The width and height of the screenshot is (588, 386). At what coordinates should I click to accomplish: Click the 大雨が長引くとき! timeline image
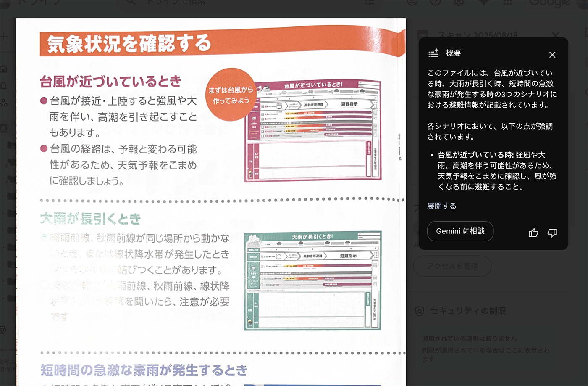[313, 280]
